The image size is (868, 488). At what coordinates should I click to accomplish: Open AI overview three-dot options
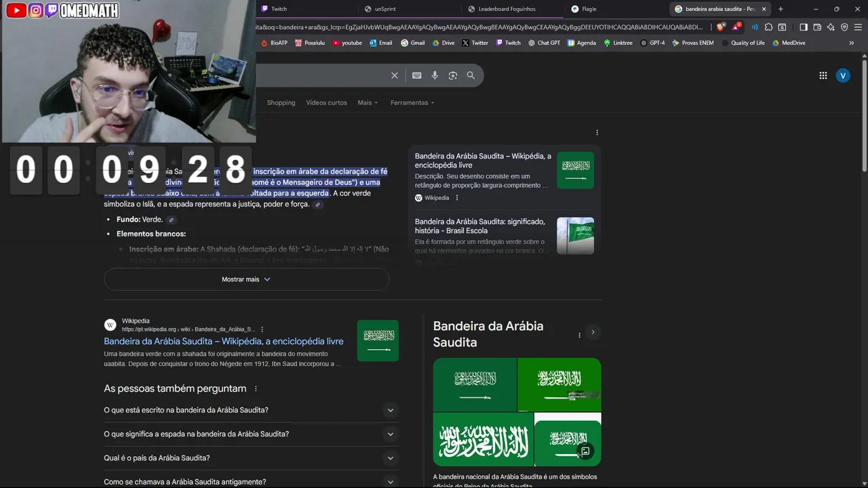pyautogui.click(x=597, y=132)
